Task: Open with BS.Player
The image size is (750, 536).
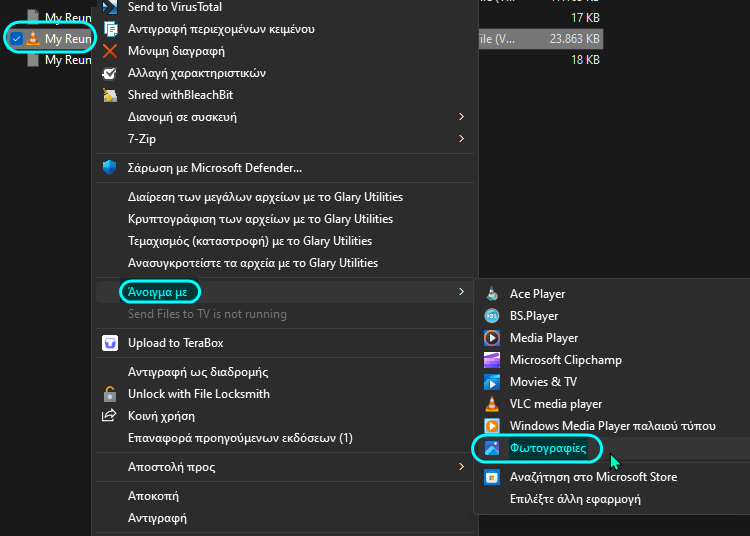Action: pos(614,316)
